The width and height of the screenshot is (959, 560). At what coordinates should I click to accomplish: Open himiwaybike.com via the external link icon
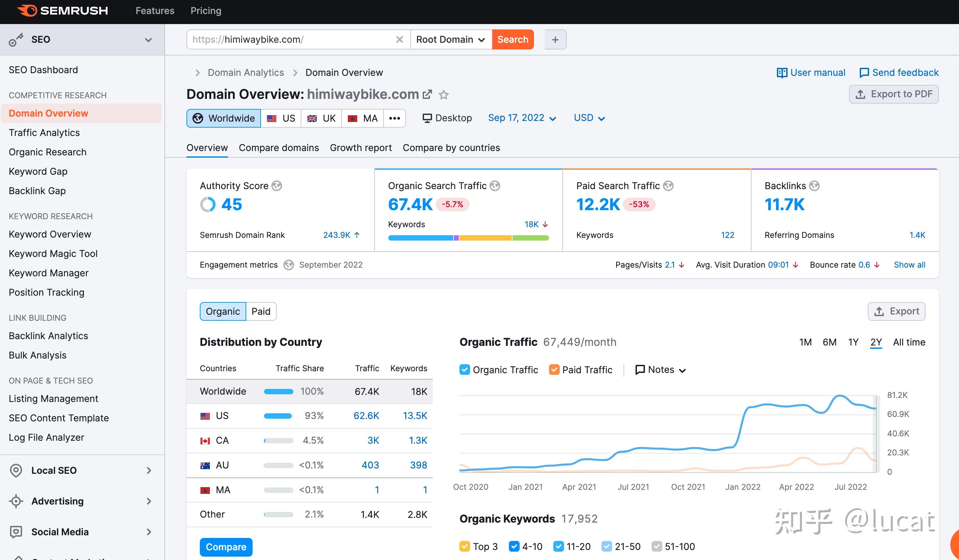click(427, 94)
